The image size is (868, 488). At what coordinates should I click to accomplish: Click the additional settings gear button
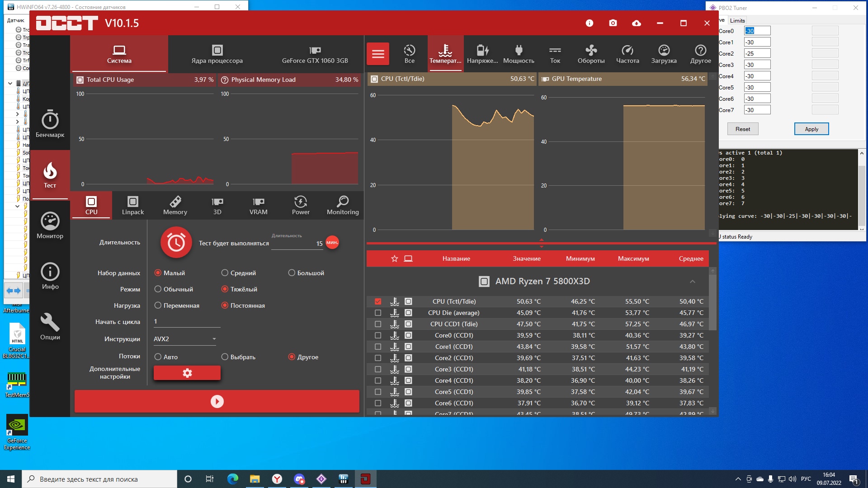[187, 373]
